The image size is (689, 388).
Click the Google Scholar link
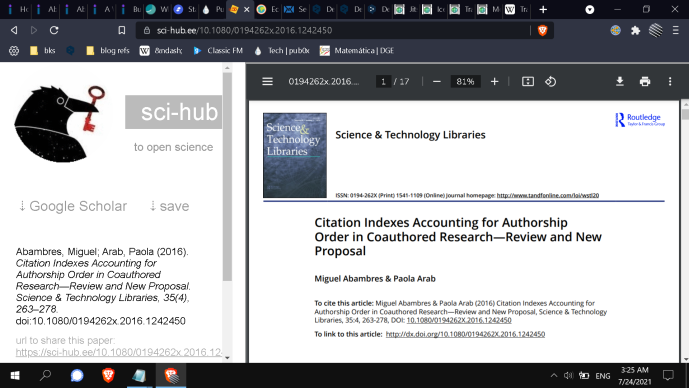(73, 206)
